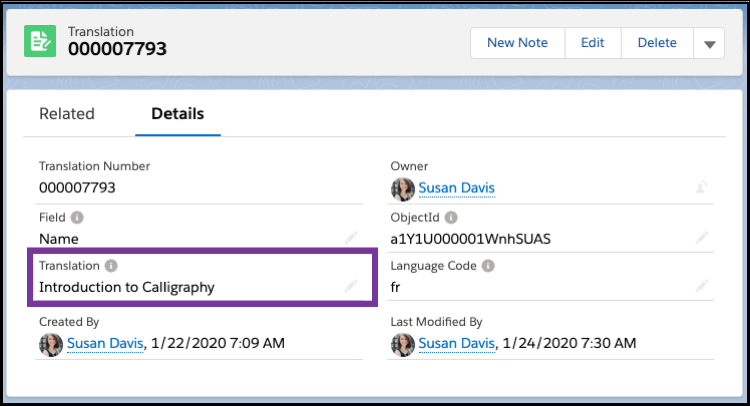Click the info icon next to Language Code
The image size is (750, 406).
pos(488,266)
